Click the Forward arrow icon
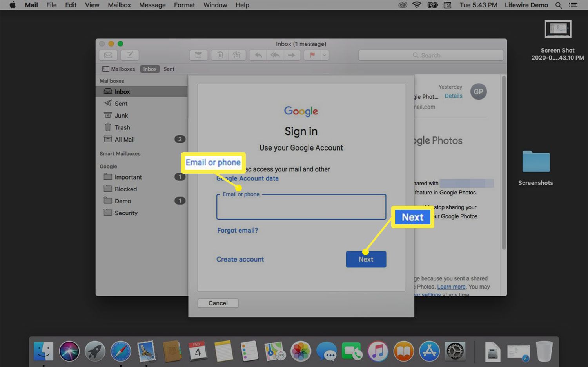This screenshot has width=588, height=367. 292,55
